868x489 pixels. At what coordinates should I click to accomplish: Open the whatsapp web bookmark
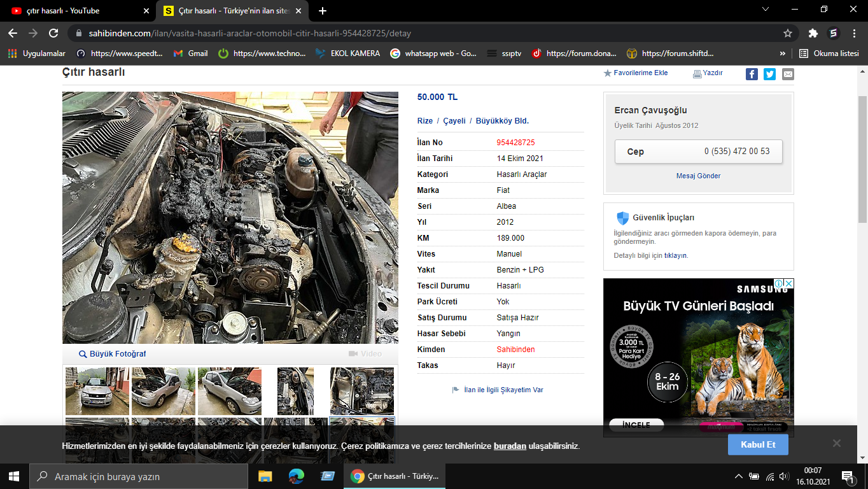433,53
